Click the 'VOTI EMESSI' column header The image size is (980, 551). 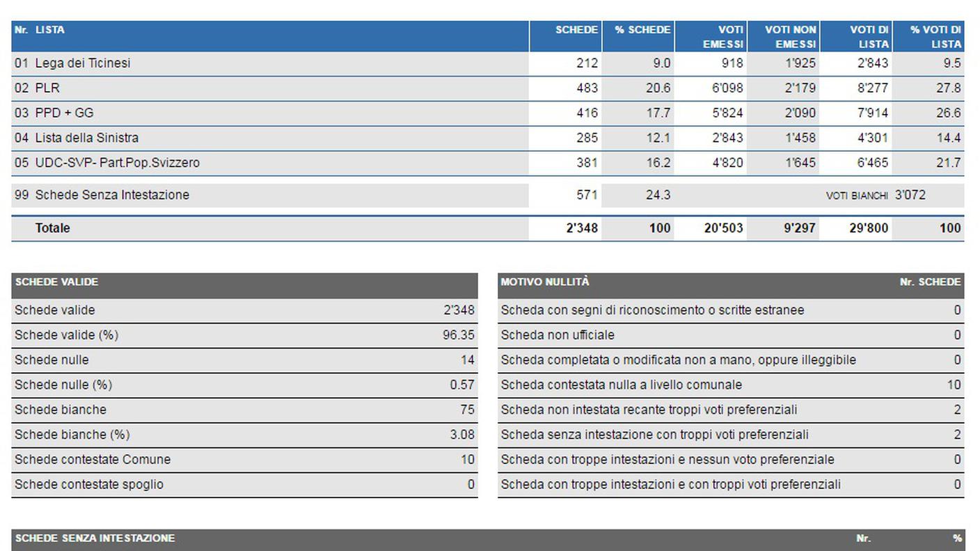click(723, 37)
